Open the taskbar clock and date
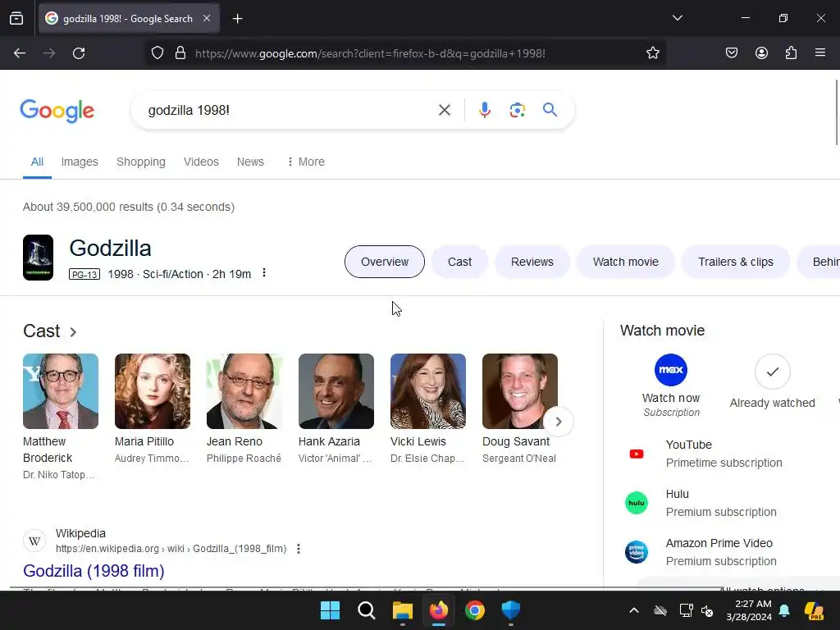Screen dimensions: 840x630 (x=749, y=610)
